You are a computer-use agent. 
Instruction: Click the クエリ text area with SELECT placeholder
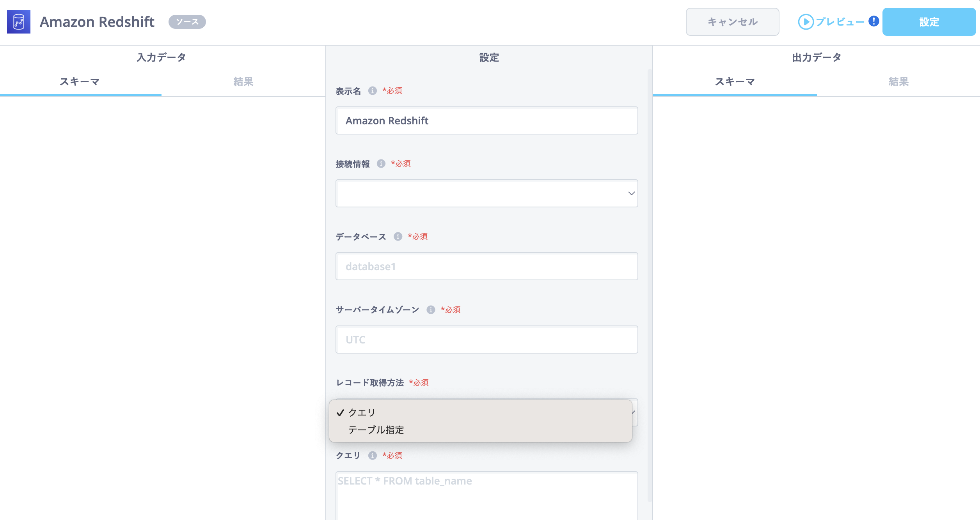tap(487, 496)
